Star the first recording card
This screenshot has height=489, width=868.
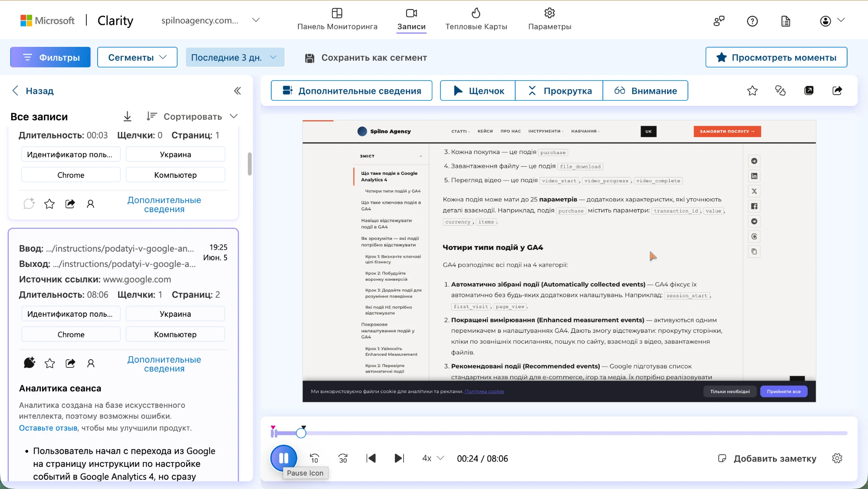(x=49, y=203)
